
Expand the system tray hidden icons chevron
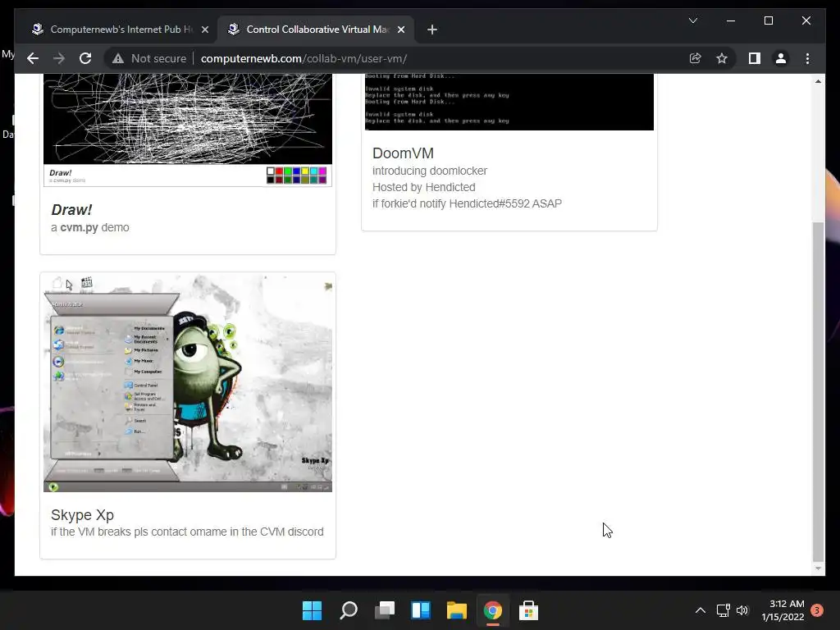(x=701, y=610)
